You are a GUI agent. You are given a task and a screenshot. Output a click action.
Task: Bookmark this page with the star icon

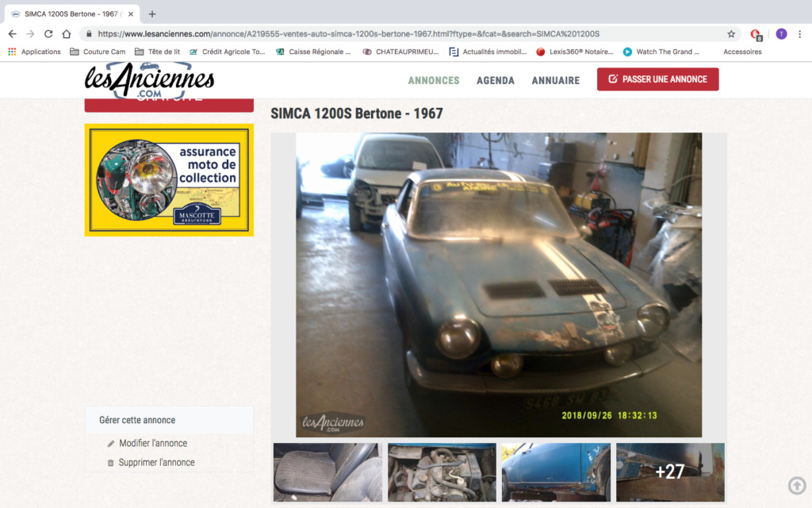pyautogui.click(x=730, y=33)
